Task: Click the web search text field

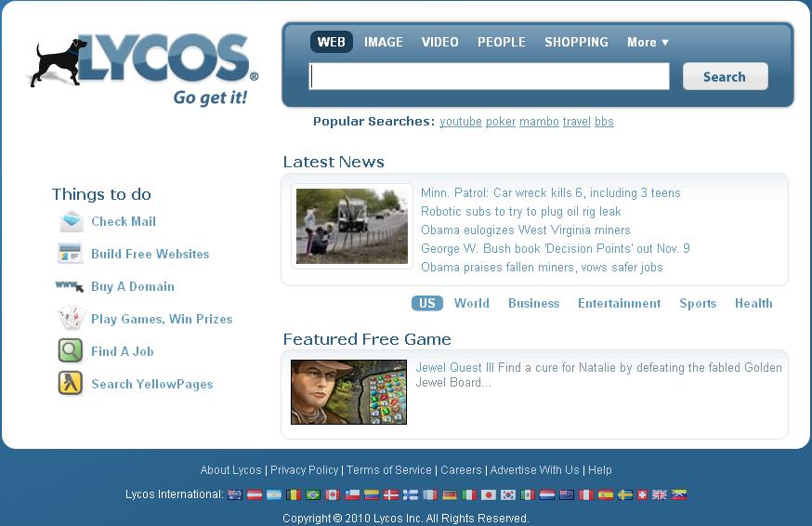Action: click(489, 76)
